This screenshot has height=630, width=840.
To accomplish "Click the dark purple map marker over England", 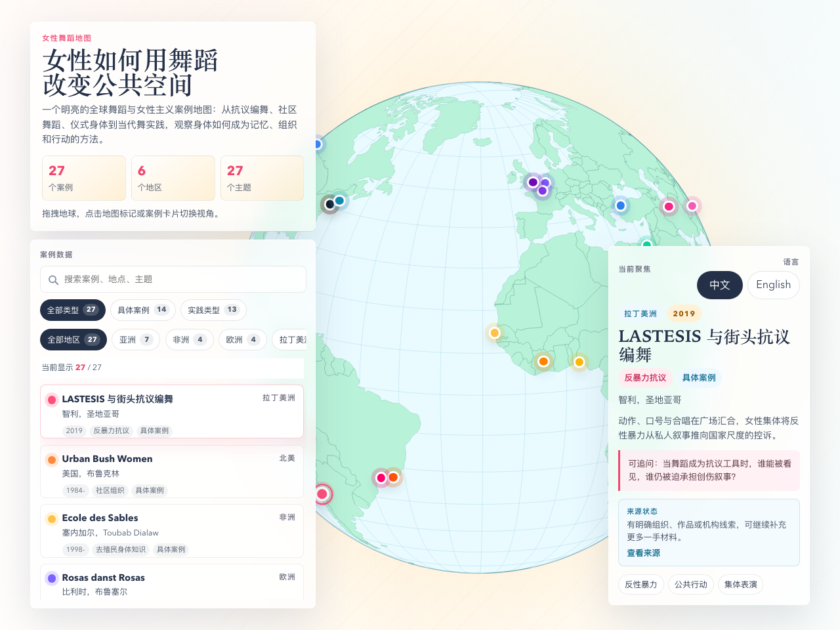I will point(533,182).
